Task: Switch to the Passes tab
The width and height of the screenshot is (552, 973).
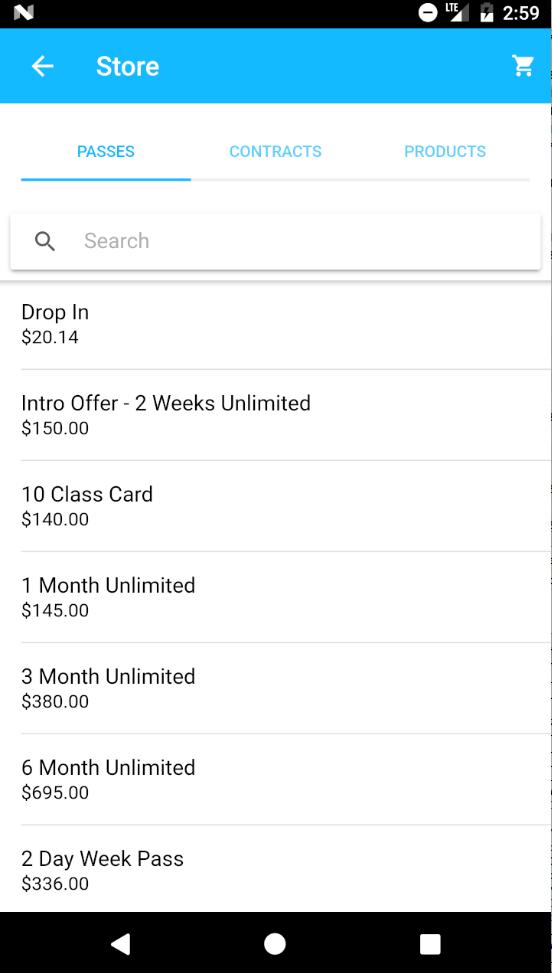Action: click(x=106, y=151)
